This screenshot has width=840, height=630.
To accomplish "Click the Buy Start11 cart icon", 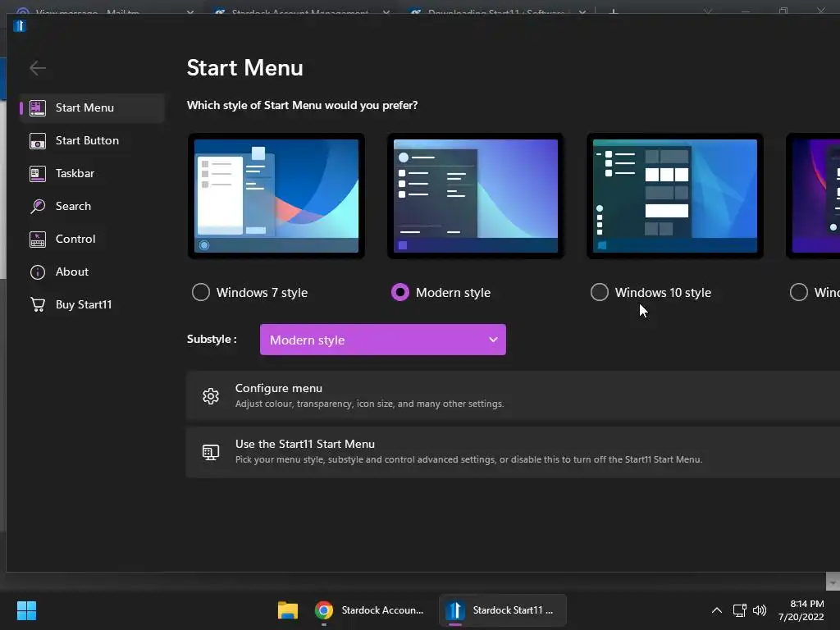I will (x=38, y=305).
